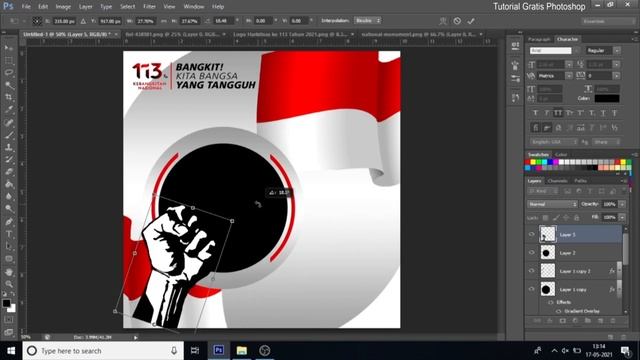Open the Filter menu
Viewport: 640px width, 360px height.
pos(149,7)
